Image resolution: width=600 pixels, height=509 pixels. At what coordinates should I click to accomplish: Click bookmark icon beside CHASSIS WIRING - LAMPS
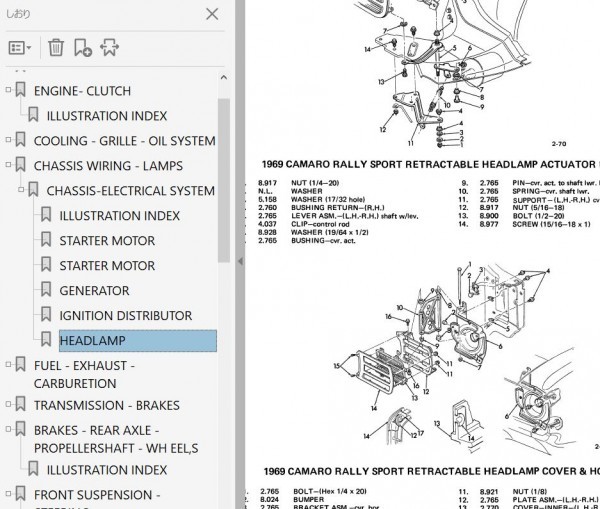click(x=20, y=165)
